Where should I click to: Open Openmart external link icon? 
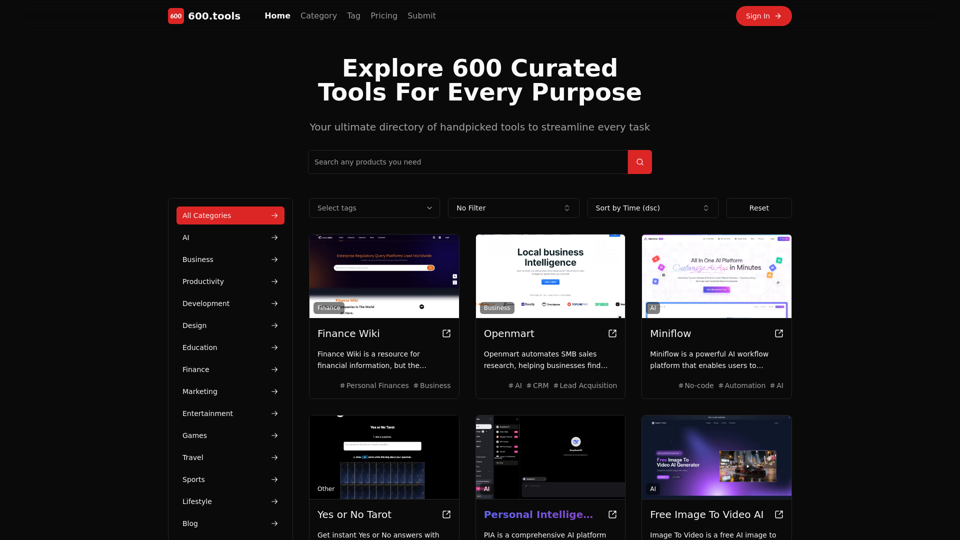pyautogui.click(x=612, y=334)
